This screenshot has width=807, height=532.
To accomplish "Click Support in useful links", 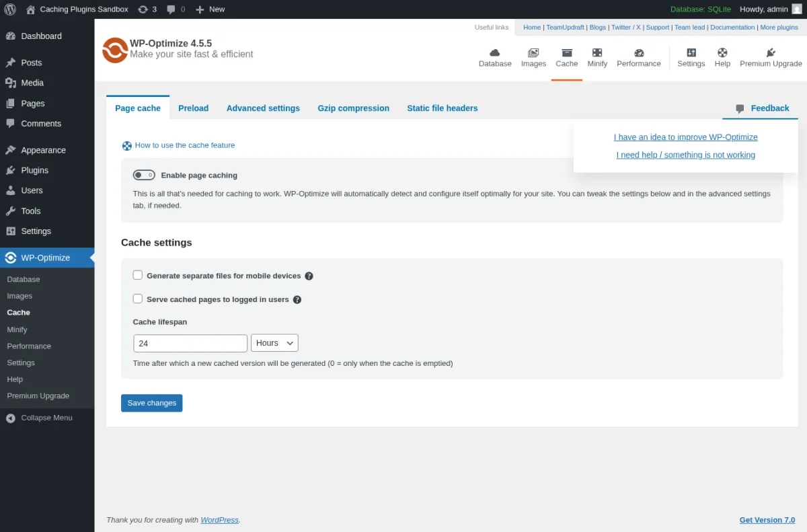I will (658, 28).
